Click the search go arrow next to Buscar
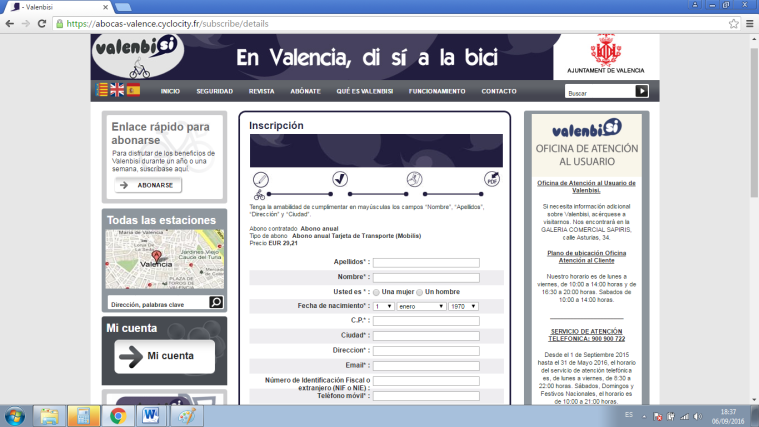This screenshot has height=427, width=759. point(641,91)
